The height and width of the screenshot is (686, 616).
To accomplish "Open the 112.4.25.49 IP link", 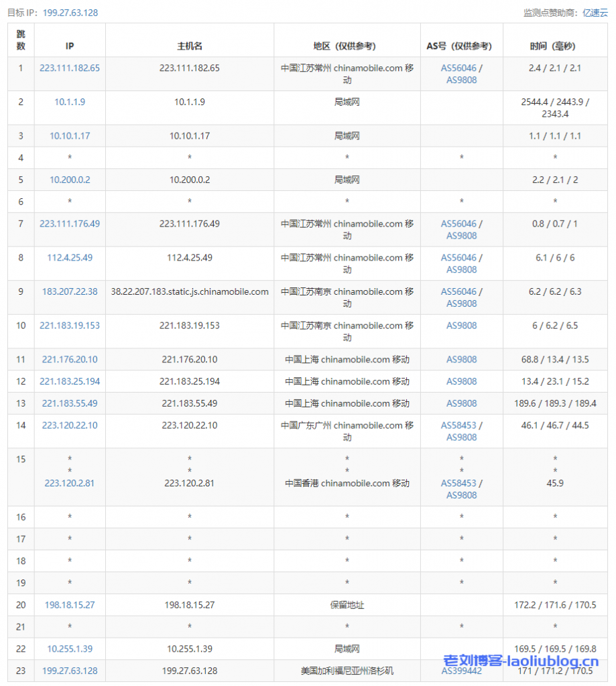I will 70,257.
